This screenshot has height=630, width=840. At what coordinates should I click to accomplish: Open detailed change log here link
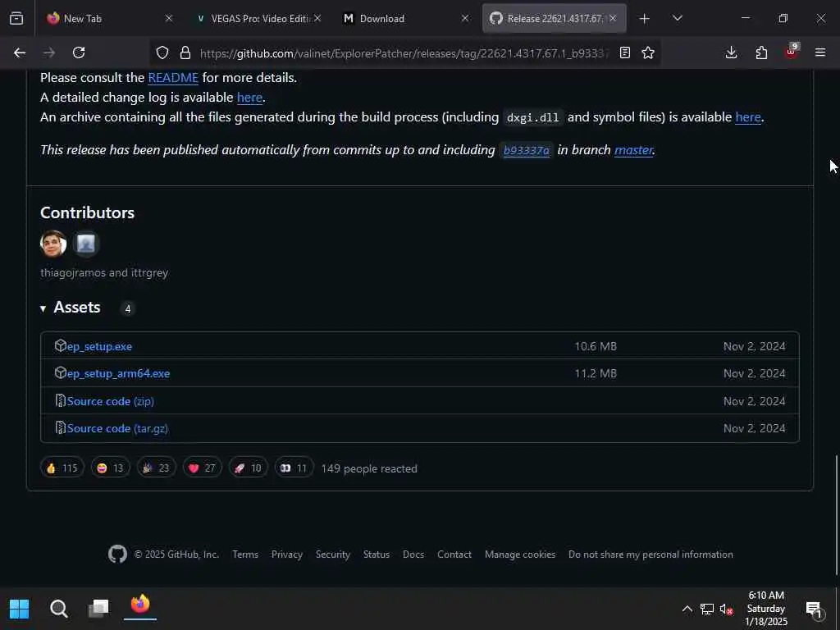tap(249, 98)
